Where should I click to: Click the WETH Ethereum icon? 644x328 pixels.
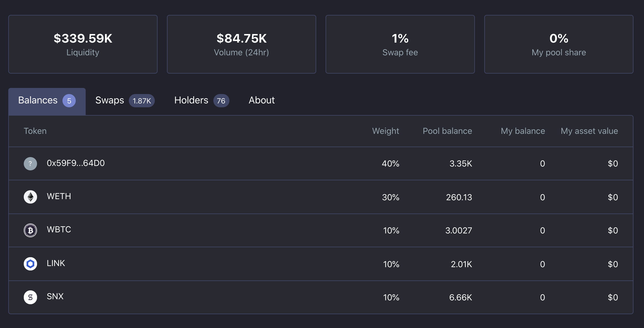pos(30,197)
